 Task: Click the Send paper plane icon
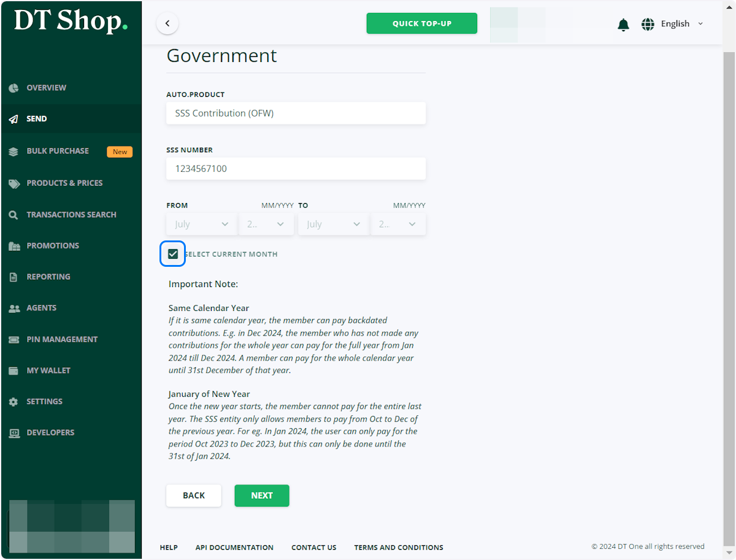(13, 119)
